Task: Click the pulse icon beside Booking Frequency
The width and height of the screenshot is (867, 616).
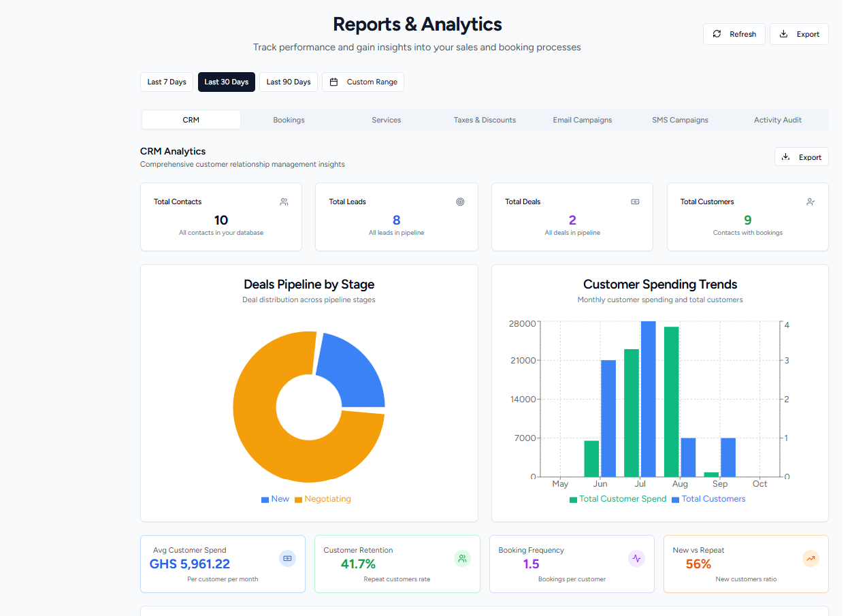Action: tap(636, 559)
